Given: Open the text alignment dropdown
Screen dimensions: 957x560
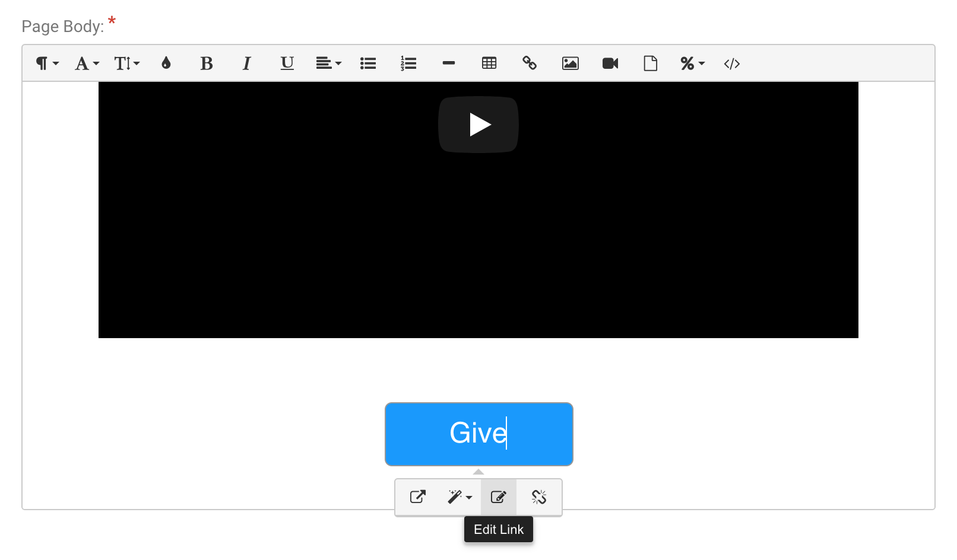Looking at the screenshot, I should (x=329, y=63).
